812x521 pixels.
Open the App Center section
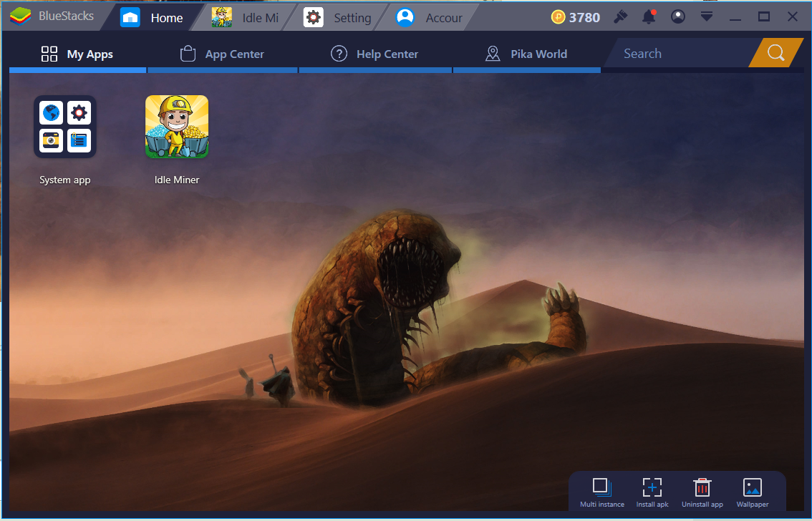tap(222, 54)
